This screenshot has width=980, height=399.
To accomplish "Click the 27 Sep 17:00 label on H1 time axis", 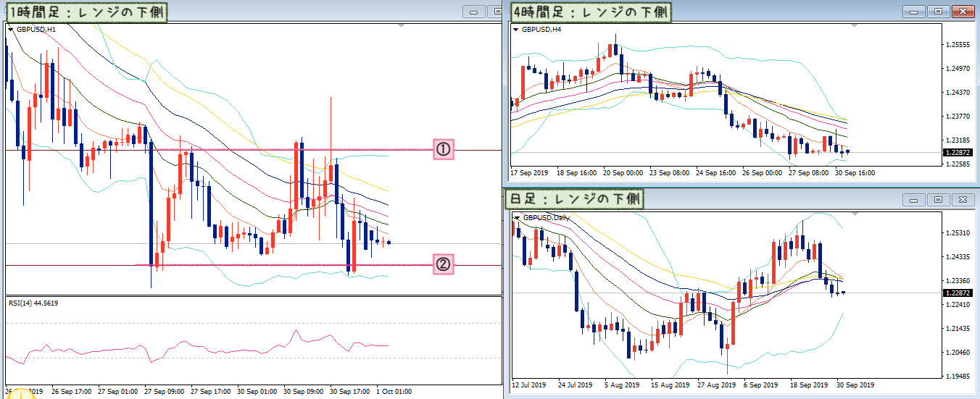I will click(209, 392).
